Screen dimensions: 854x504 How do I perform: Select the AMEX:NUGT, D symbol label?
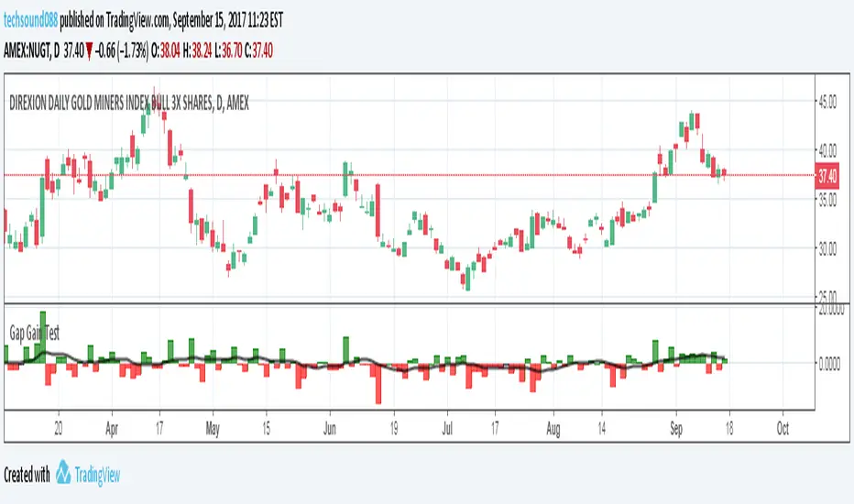(31, 51)
